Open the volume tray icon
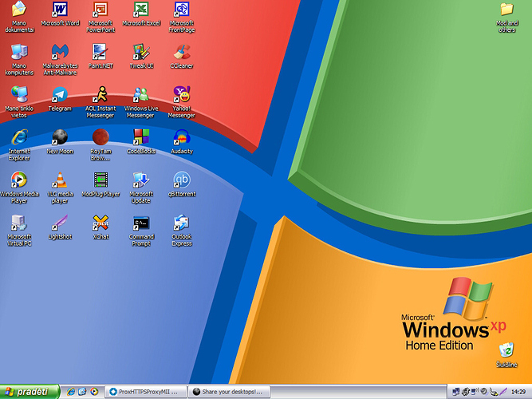Screen dimensions: 532x399 484,392
